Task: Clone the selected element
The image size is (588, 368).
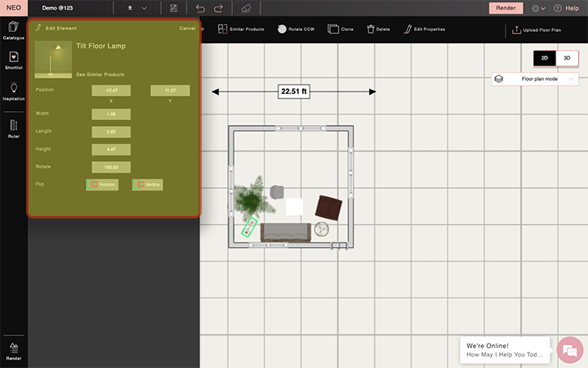Action: coord(341,29)
